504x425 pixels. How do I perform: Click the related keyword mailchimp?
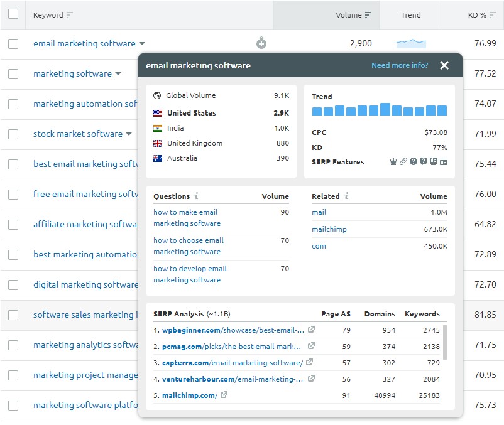(329, 229)
